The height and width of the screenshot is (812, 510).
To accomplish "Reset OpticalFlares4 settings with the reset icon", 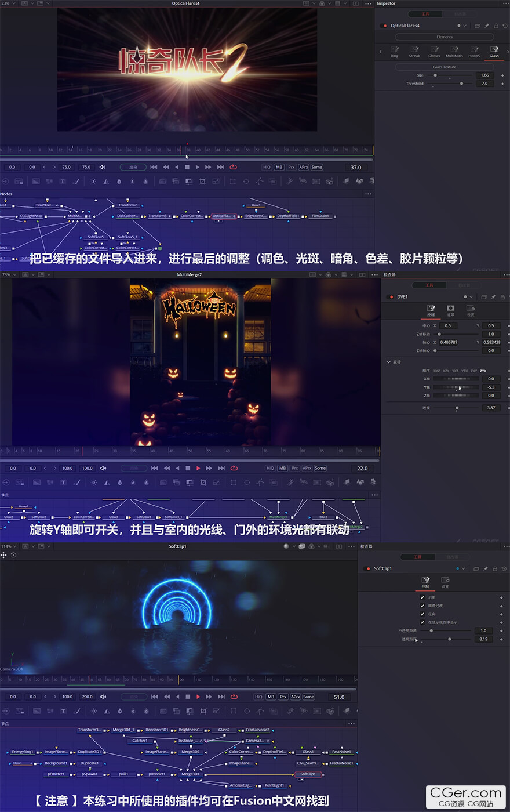I will pyautogui.click(x=505, y=26).
